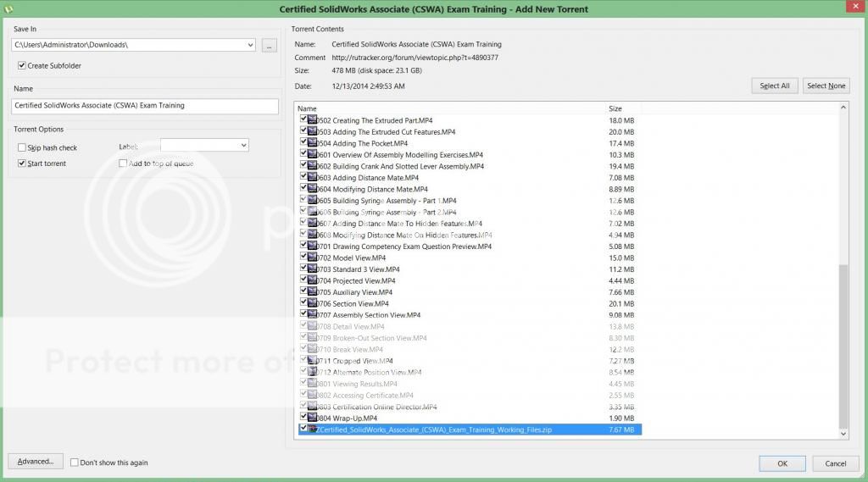Expand the Label dropdown list
This screenshot has height=482, width=868.
243,146
